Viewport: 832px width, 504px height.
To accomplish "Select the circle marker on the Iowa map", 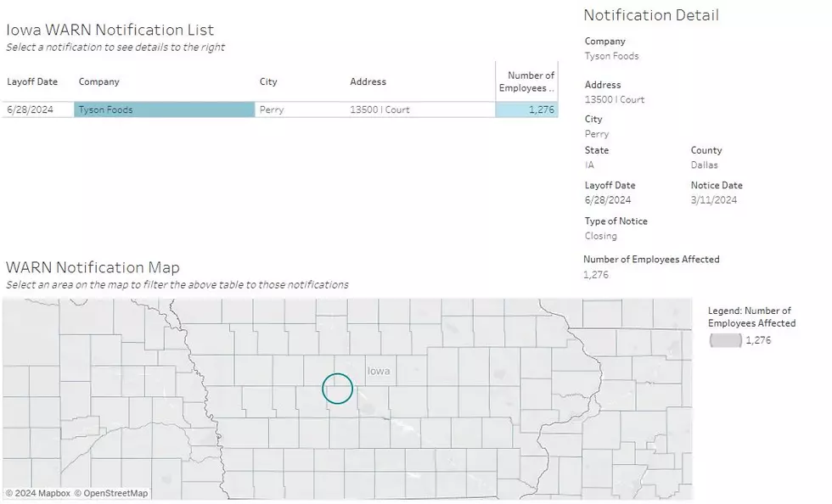I will pos(338,389).
